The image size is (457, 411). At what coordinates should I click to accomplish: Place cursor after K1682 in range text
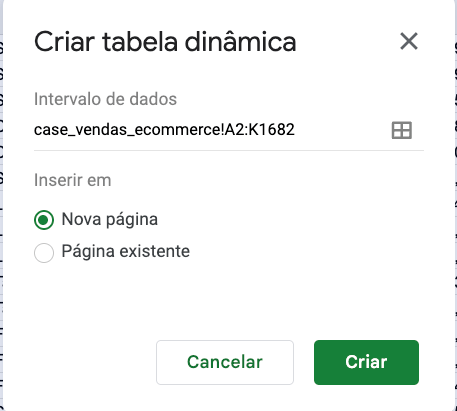[x=295, y=130]
